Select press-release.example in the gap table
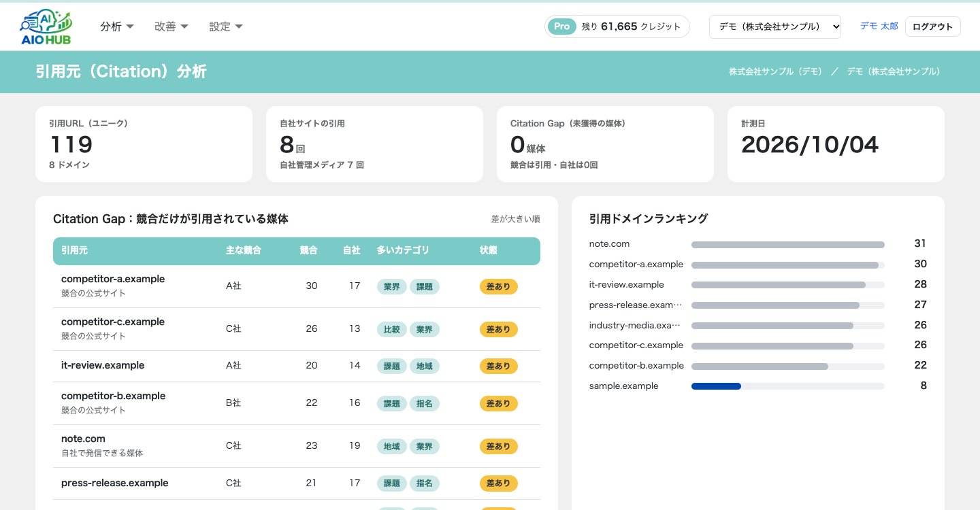980x510 pixels. [115, 483]
